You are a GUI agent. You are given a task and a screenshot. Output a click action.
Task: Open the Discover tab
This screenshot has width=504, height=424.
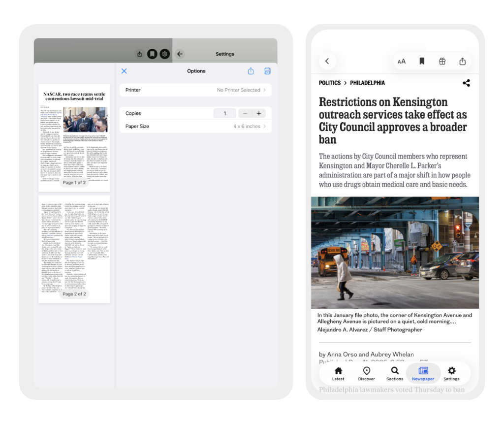coord(366,374)
